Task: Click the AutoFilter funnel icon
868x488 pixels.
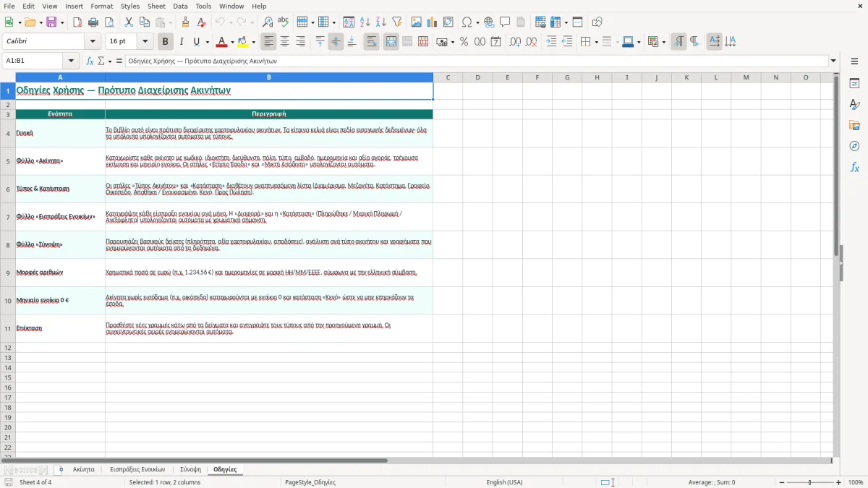Action: coord(397,22)
